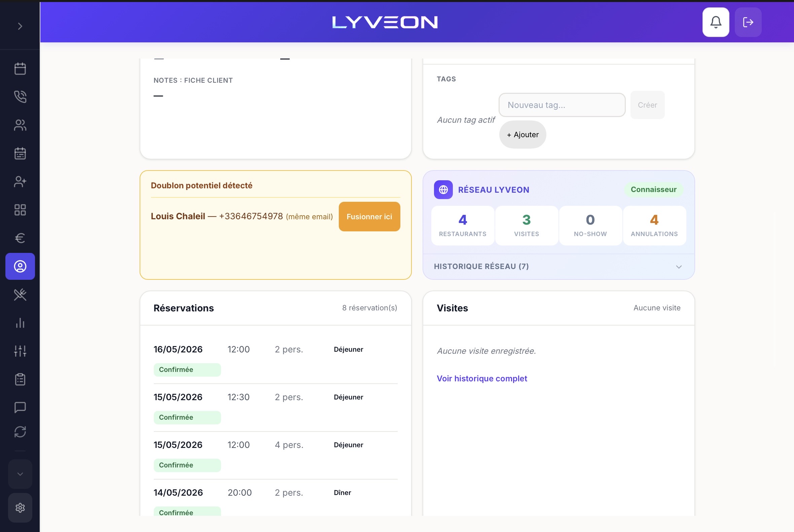Open the phone calls sidebar icon

(x=20, y=97)
